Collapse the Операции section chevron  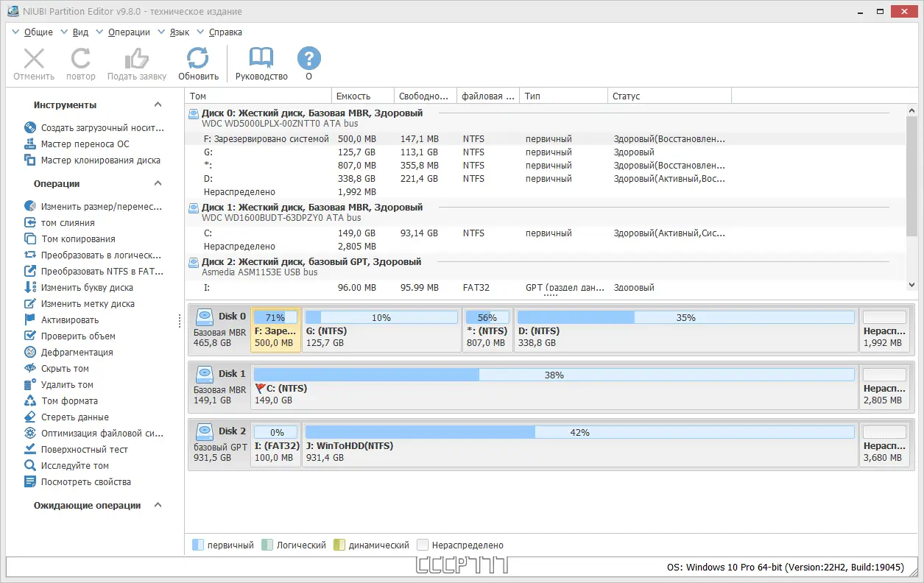click(158, 184)
